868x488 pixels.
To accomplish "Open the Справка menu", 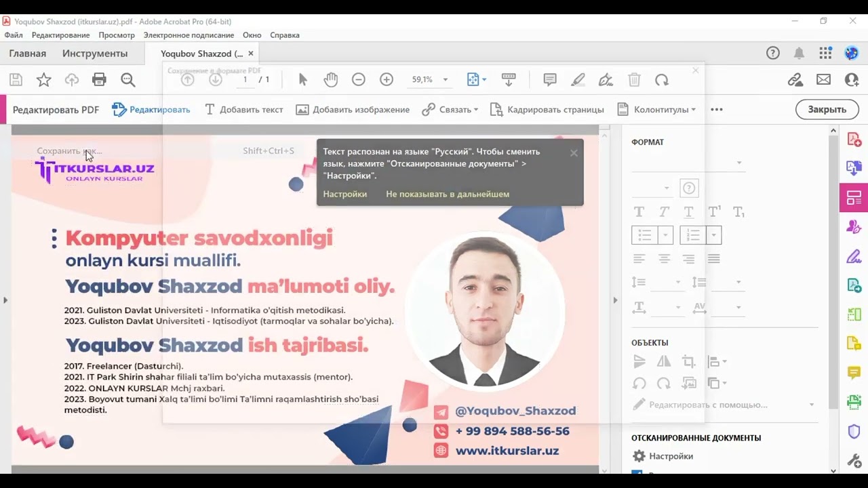I will click(285, 35).
